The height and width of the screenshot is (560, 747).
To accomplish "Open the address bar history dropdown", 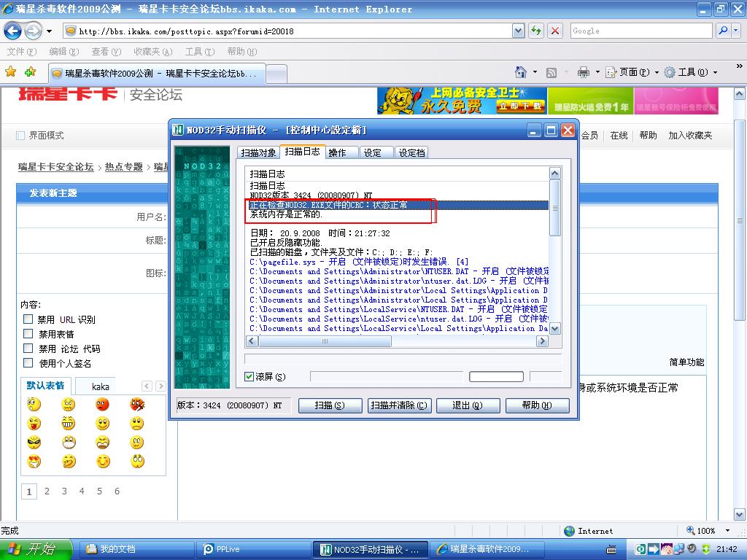I will 519,31.
